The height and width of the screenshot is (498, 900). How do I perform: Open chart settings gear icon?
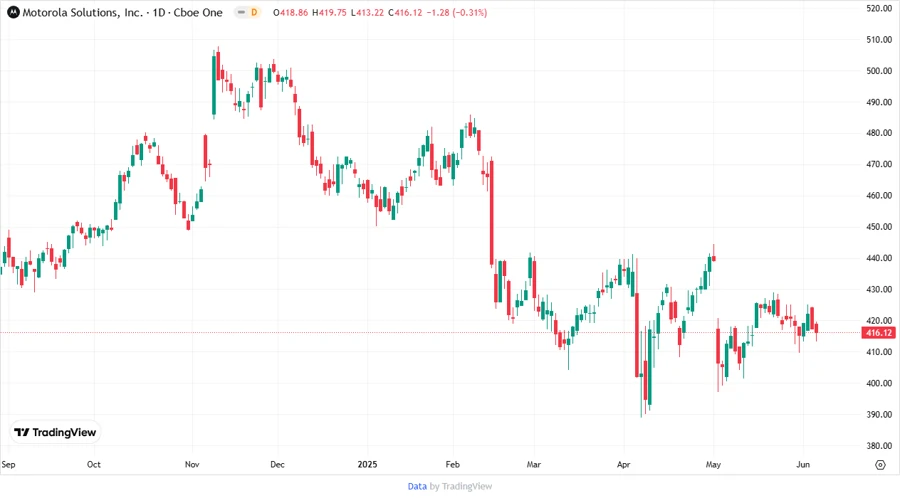tap(880, 465)
